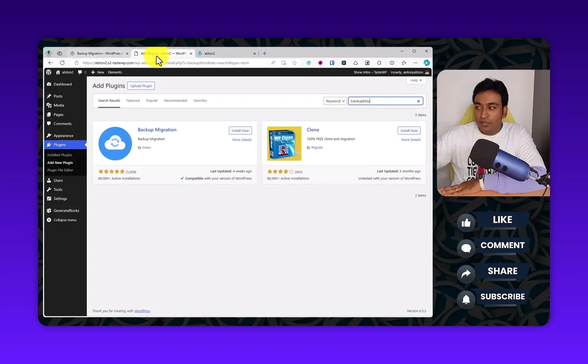
Task: Click the WordPress logo in the admin bar
Action: (49, 72)
